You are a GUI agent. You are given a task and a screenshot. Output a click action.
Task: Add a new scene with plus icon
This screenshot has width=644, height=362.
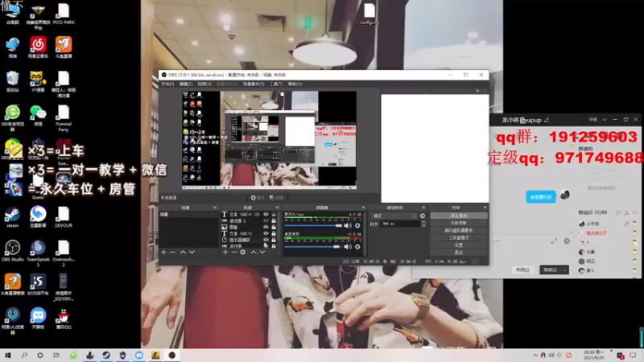[x=163, y=252]
